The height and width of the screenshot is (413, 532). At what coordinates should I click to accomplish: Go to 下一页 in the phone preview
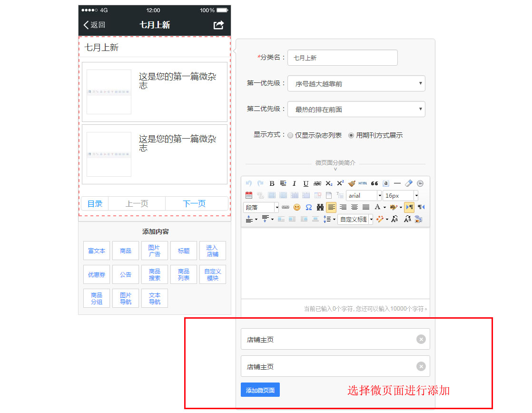pyautogui.click(x=194, y=203)
